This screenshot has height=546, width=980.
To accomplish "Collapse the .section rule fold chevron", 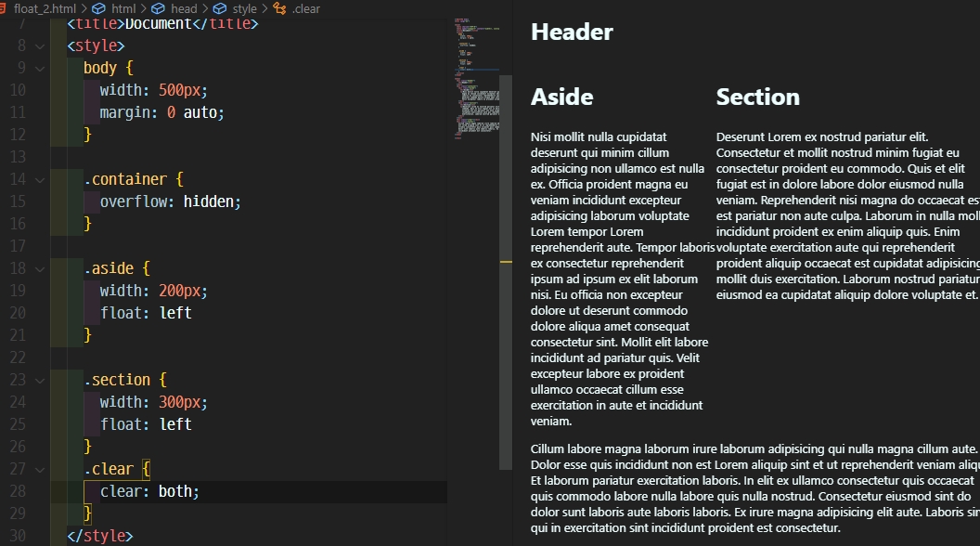I will pos(39,380).
